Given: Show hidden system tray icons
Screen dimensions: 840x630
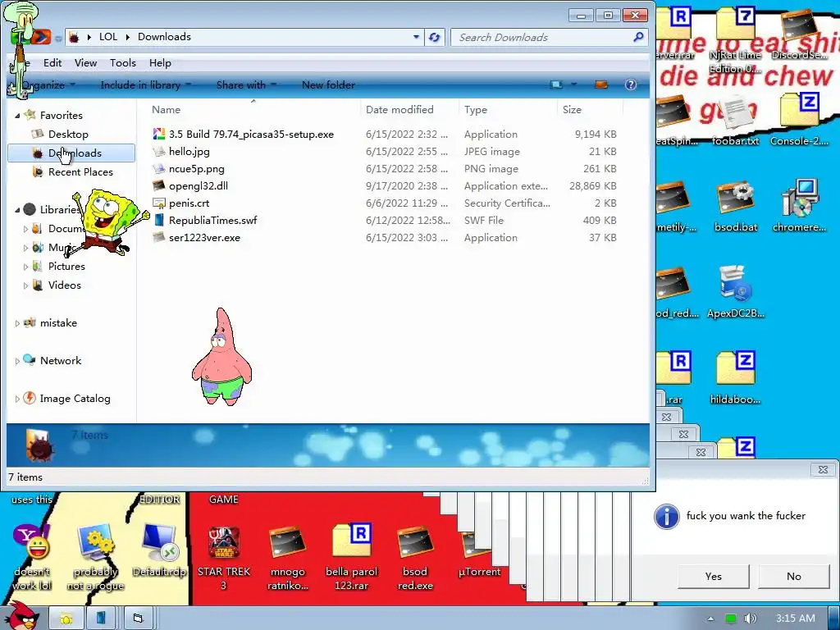Looking at the screenshot, I should pyautogui.click(x=710, y=619).
